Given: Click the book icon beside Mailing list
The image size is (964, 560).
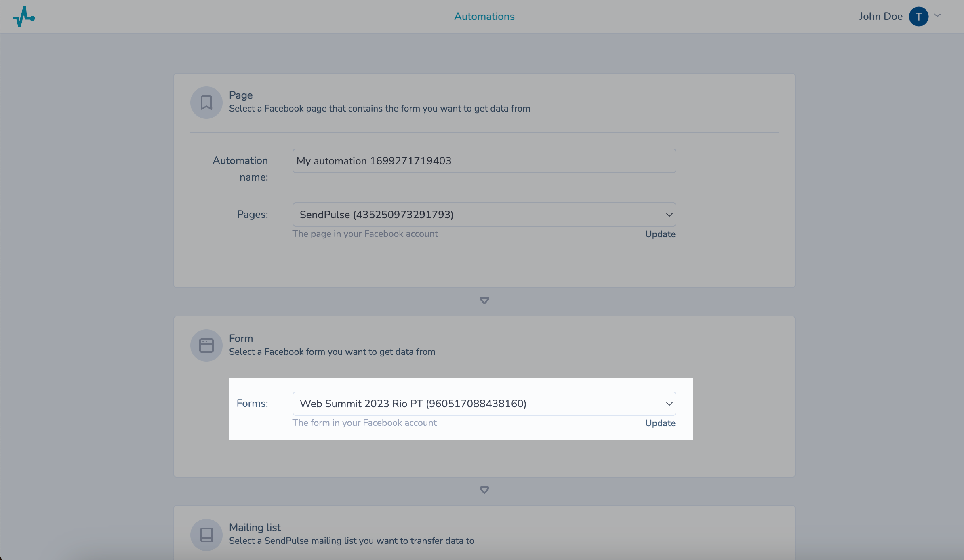Looking at the screenshot, I should [x=206, y=535].
